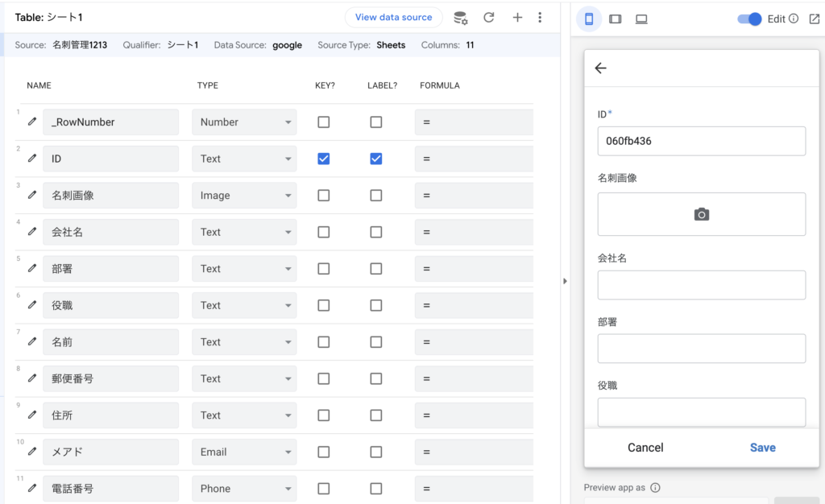
Task: Open preview in new window icon
Action: point(814,19)
